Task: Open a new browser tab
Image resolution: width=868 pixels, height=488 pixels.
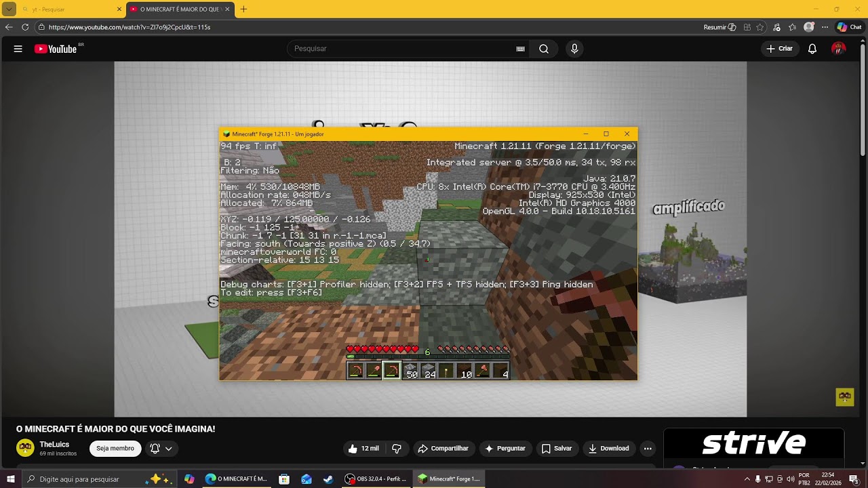Action: point(243,9)
